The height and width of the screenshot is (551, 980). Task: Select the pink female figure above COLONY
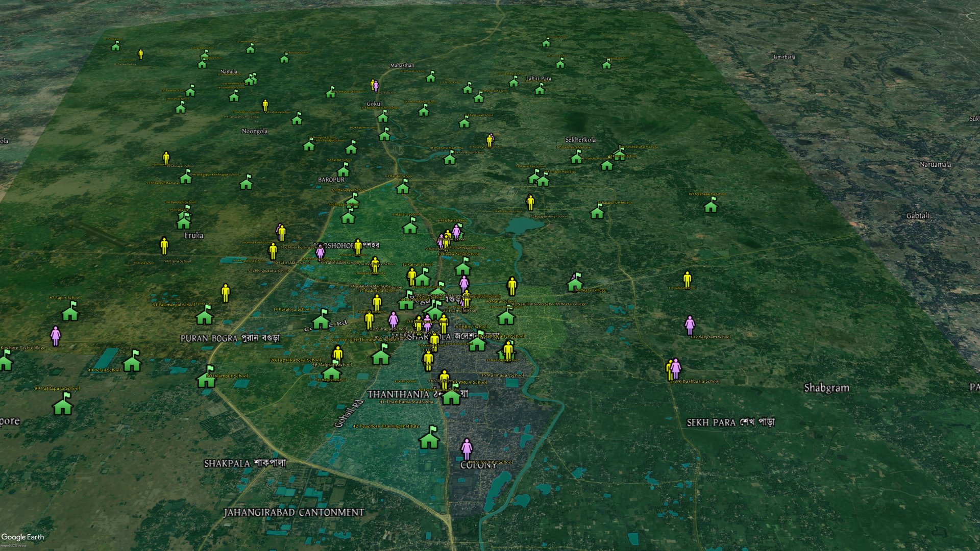[467, 449]
